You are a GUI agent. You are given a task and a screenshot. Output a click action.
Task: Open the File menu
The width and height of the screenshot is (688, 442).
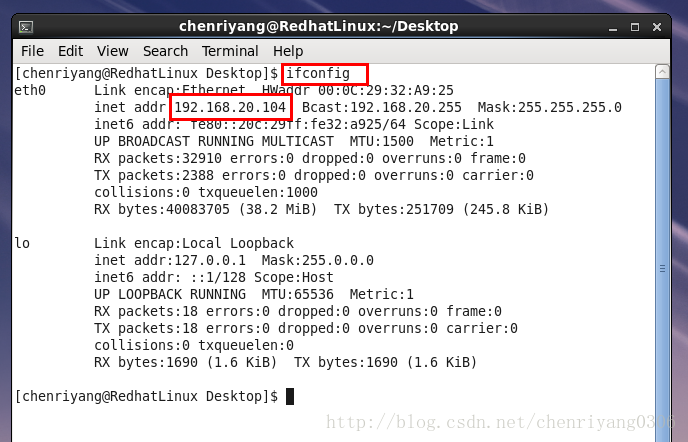[x=32, y=51]
